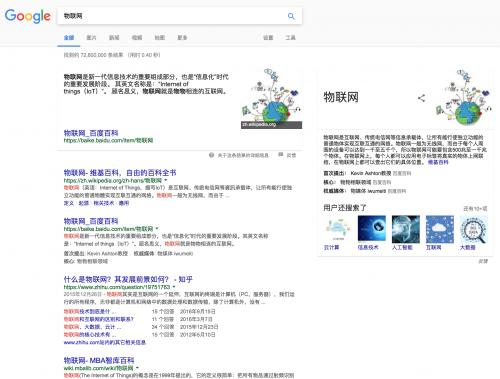500x379 pixels.
Task: Click the share icon in knowledge panel
Action: pos(421,98)
